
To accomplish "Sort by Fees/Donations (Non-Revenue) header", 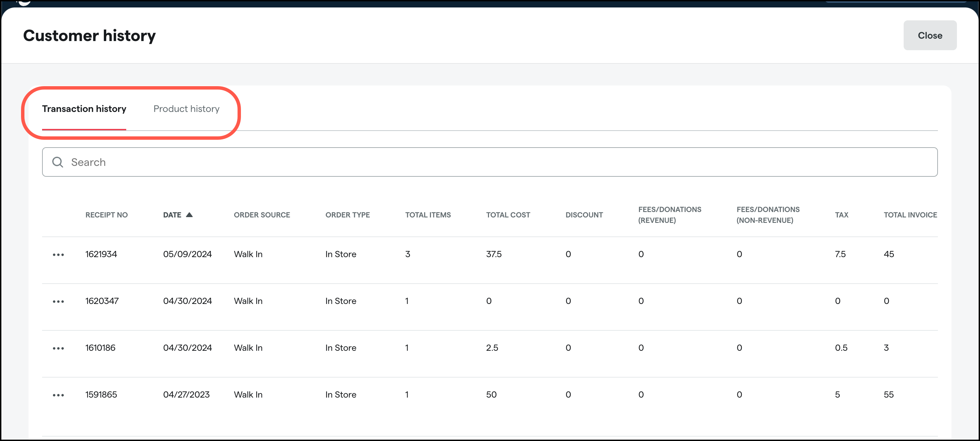I will coord(768,215).
